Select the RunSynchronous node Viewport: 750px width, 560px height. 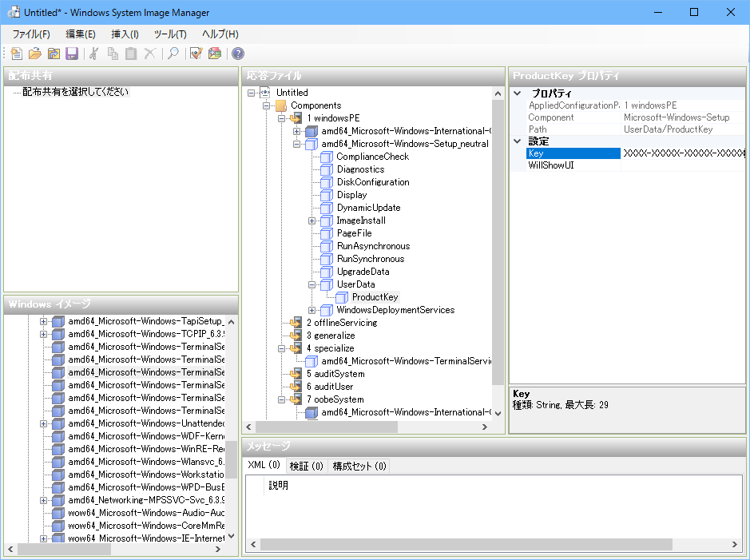[371, 259]
